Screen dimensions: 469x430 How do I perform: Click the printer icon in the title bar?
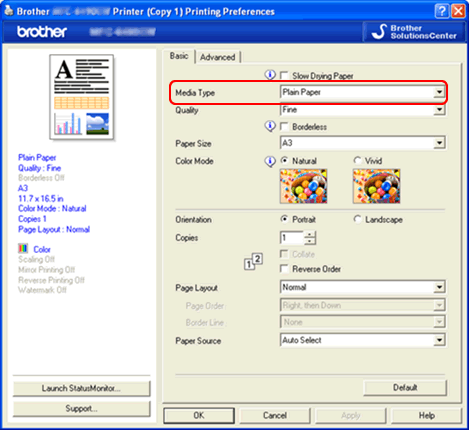point(9,11)
